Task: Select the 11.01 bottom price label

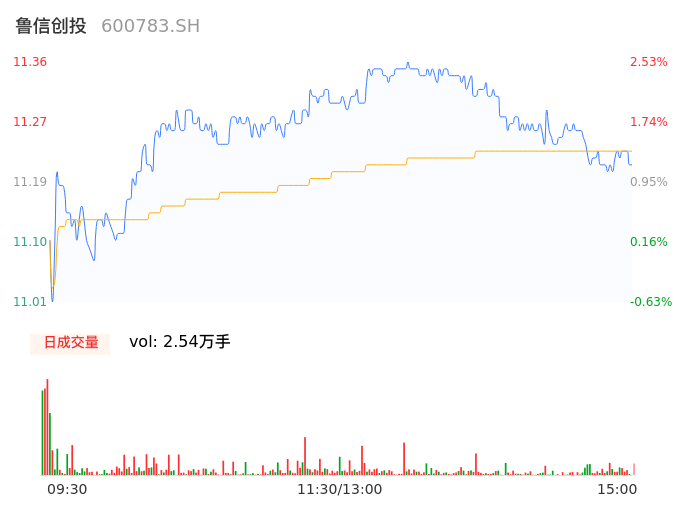Action: coord(30,302)
